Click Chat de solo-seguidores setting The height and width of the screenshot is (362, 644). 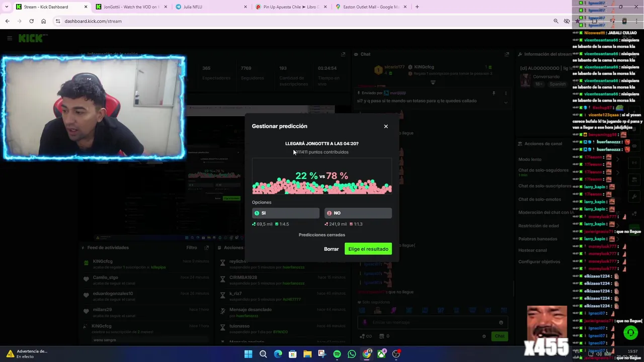click(x=543, y=170)
